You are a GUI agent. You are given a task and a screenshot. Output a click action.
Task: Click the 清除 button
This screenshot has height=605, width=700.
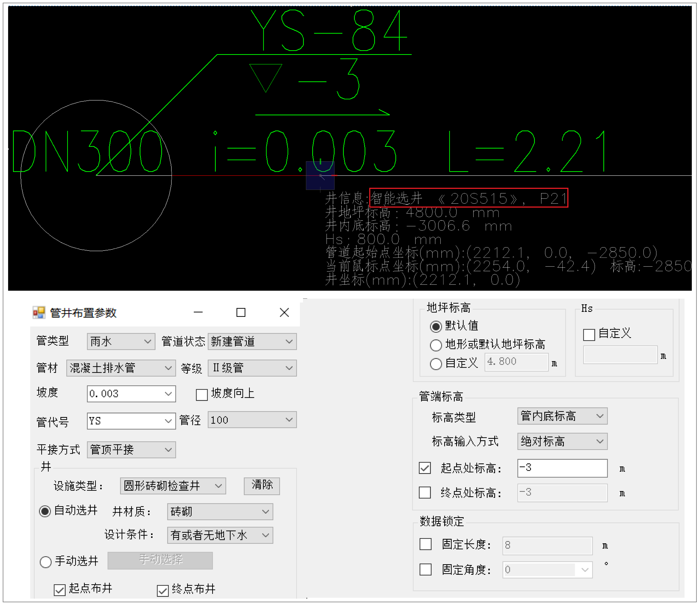[x=262, y=486]
